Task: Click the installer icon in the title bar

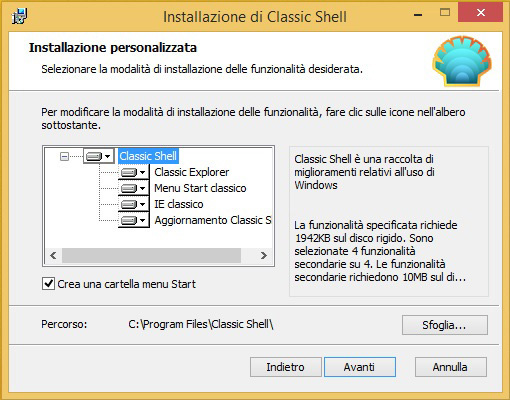Action: [x=20, y=16]
